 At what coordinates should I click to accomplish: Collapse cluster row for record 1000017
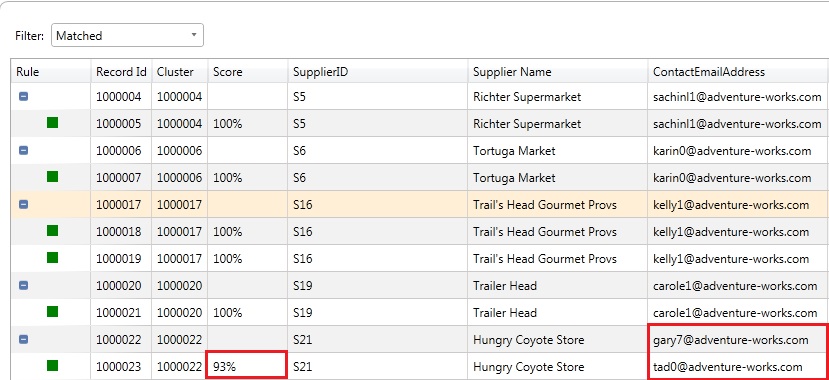tap(23, 205)
